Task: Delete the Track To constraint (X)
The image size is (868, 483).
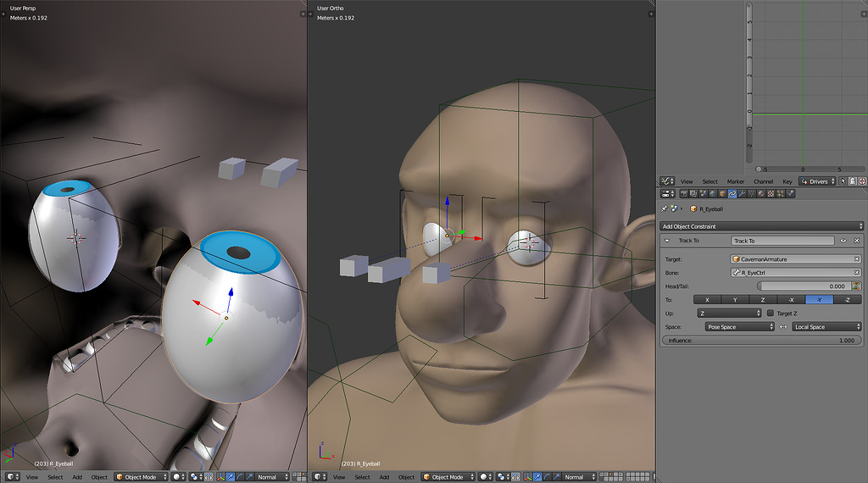Action: tap(856, 241)
